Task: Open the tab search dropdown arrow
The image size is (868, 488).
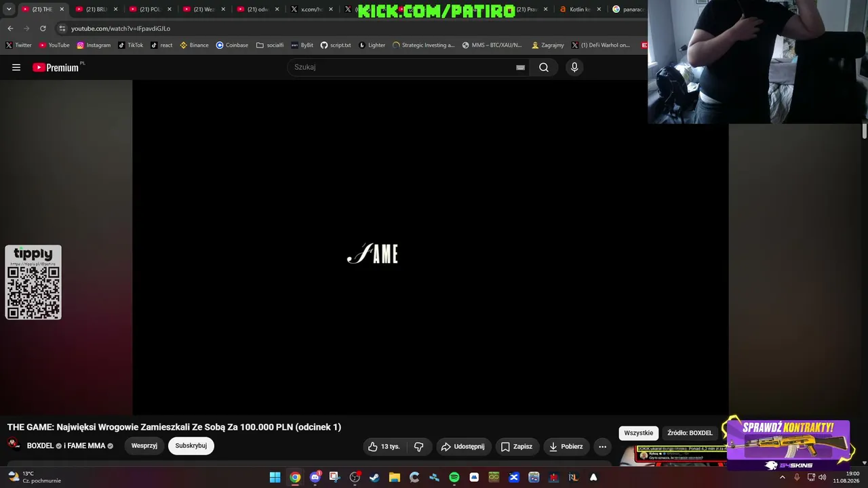Action: pyautogui.click(x=9, y=9)
